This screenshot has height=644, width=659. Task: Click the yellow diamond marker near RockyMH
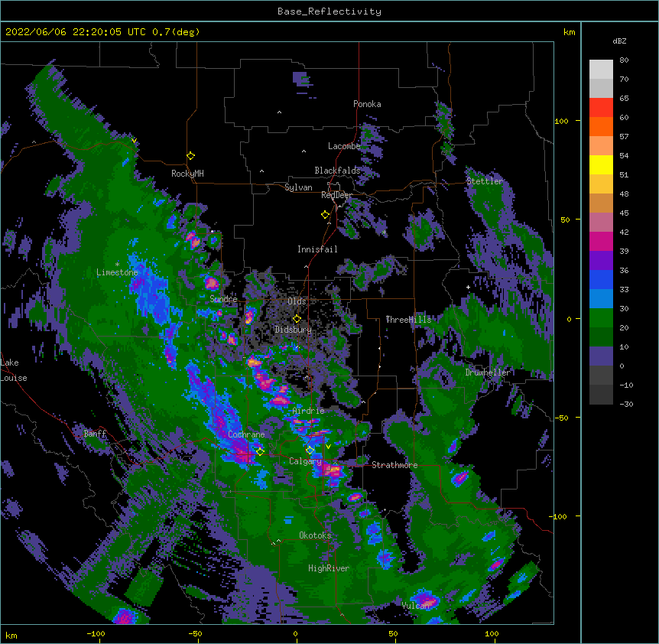click(191, 156)
